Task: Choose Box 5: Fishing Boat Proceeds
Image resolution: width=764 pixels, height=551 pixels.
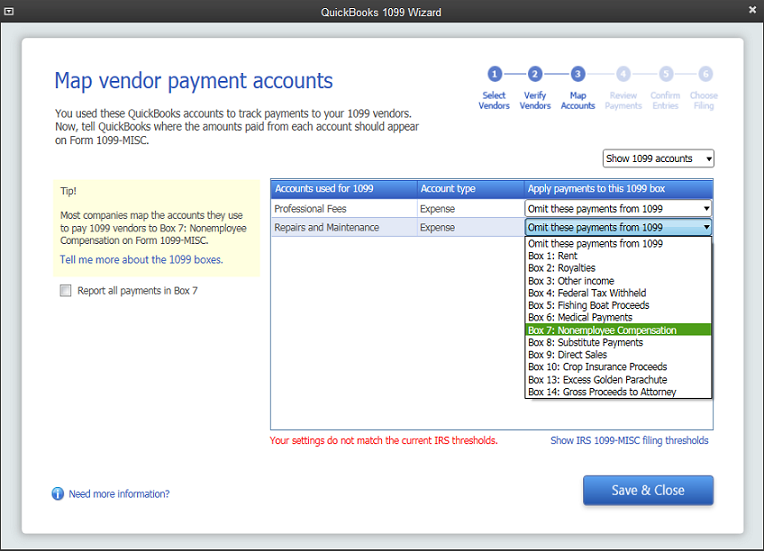Action: click(x=618, y=305)
